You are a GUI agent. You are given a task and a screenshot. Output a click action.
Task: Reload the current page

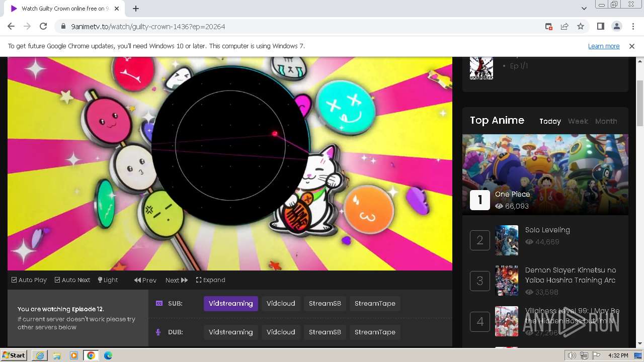(x=43, y=27)
